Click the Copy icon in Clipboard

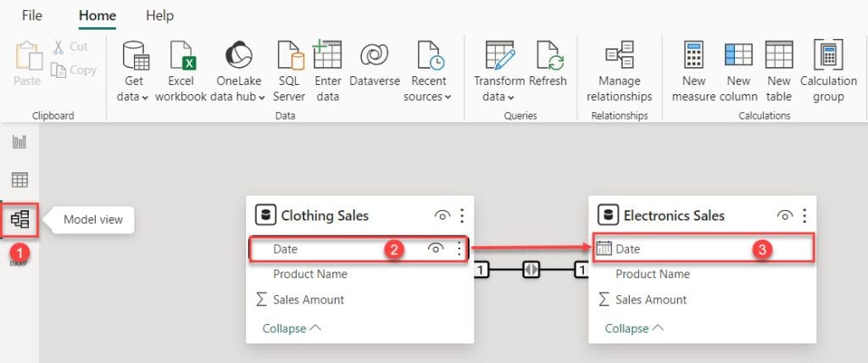(x=58, y=70)
